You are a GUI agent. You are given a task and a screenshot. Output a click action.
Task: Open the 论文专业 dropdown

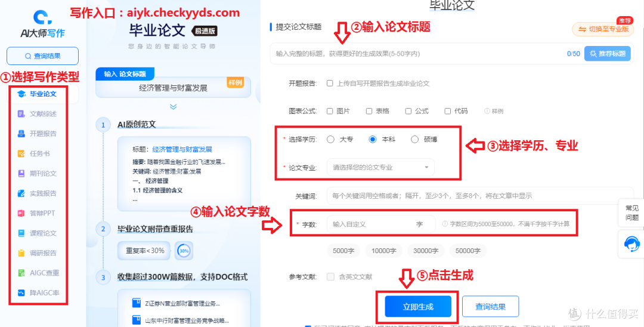click(380, 168)
